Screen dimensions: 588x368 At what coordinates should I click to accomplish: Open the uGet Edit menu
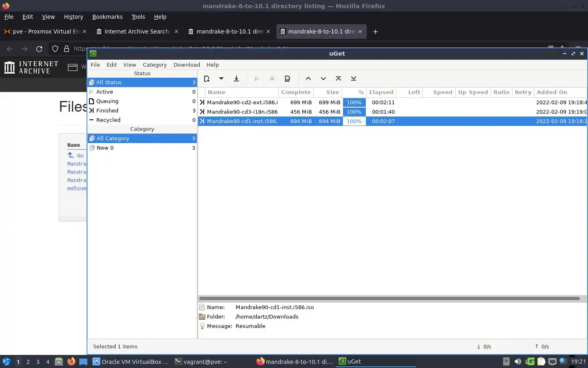(111, 65)
